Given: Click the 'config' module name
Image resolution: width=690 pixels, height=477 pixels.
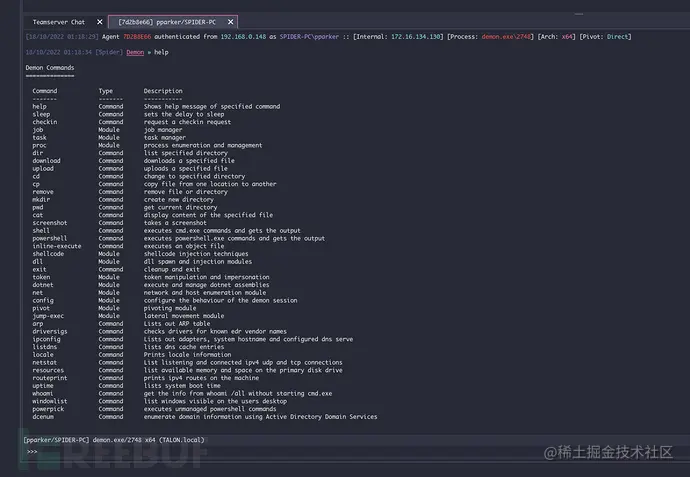Looking at the screenshot, I should tap(43, 301).
